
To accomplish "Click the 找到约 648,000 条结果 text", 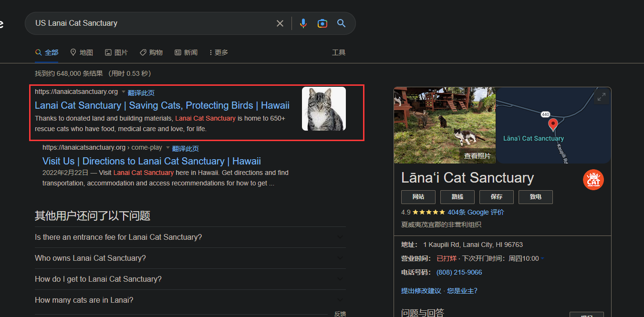I will 69,73.
